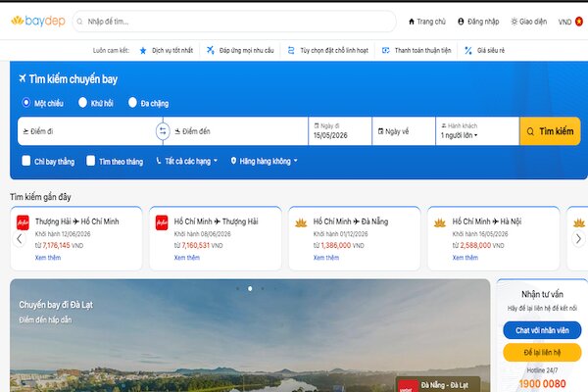Click percent icon beside Giá siêu rẻ

468,50
